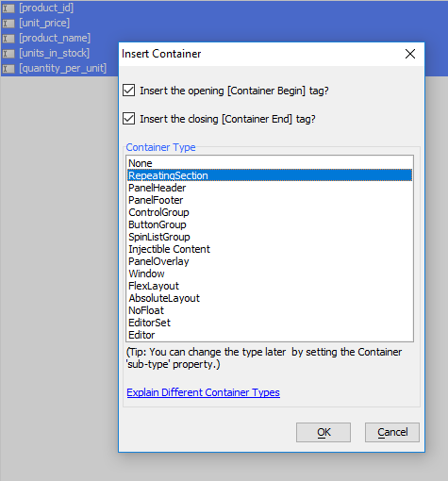Confirm with the OK button
Screen dimensions: 448x481
324,432
